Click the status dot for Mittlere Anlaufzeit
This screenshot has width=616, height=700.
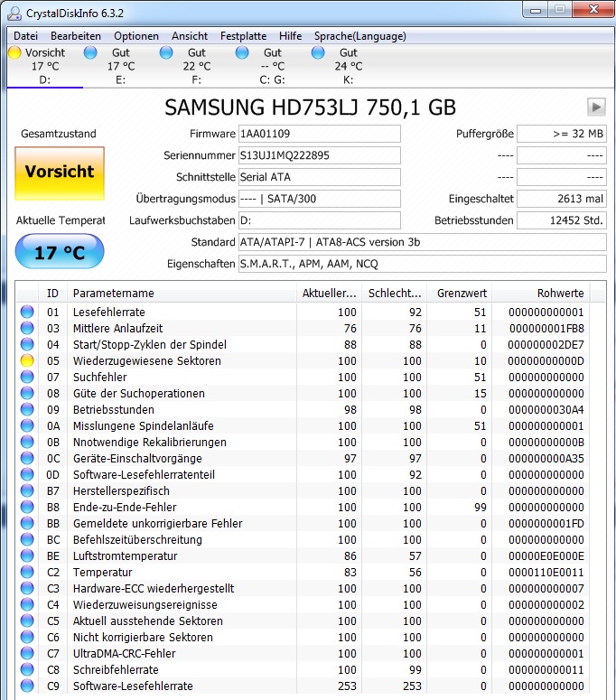[27, 328]
